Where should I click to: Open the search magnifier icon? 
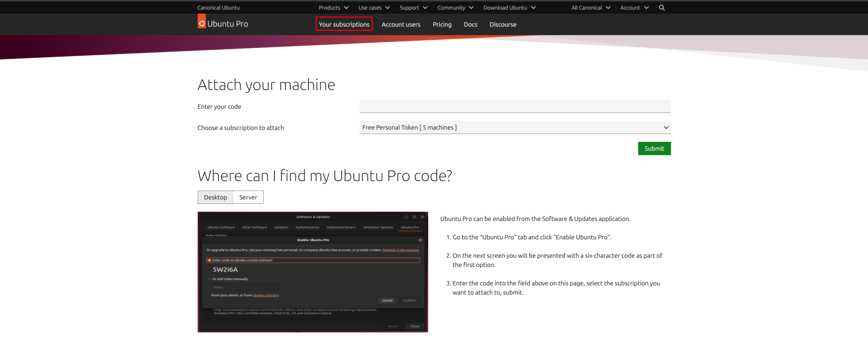click(661, 8)
